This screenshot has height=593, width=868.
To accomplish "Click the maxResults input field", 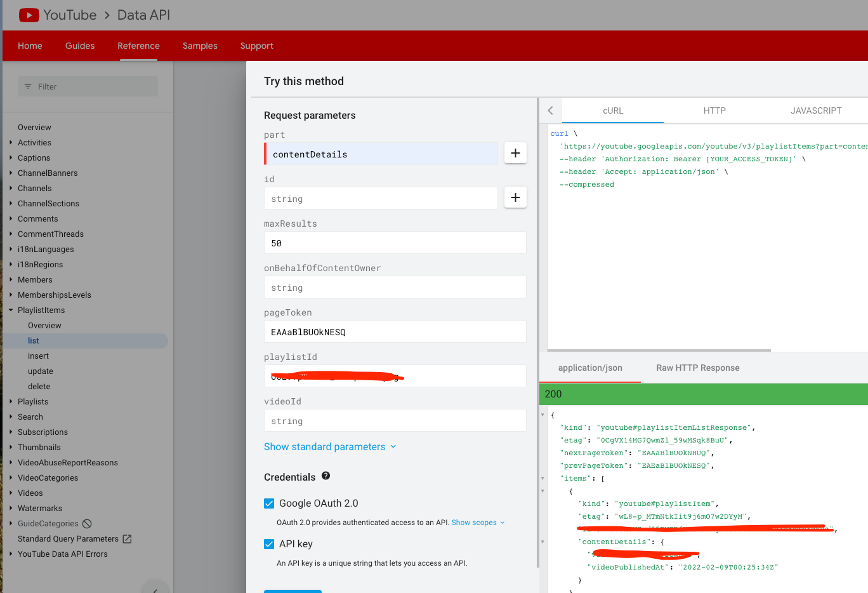I will [x=395, y=243].
